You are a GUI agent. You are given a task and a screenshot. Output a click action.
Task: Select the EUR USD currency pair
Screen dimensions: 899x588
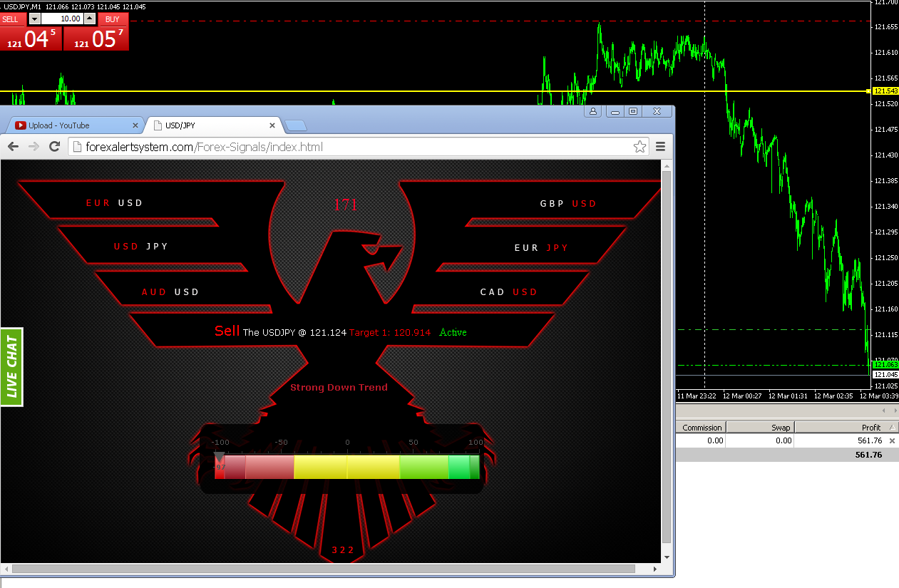(x=115, y=203)
